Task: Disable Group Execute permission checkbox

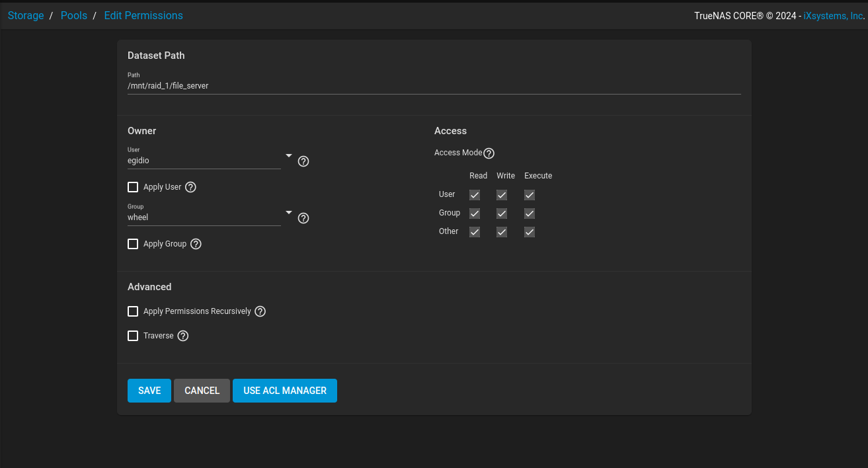Action: (x=530, y=214)
